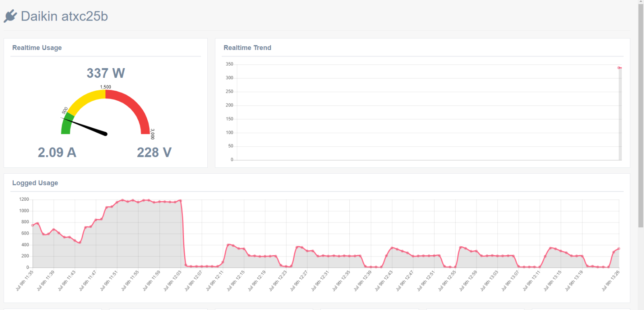
Task: Click the Jul 9th 11:35 axis label
Action: coord(25,281)
